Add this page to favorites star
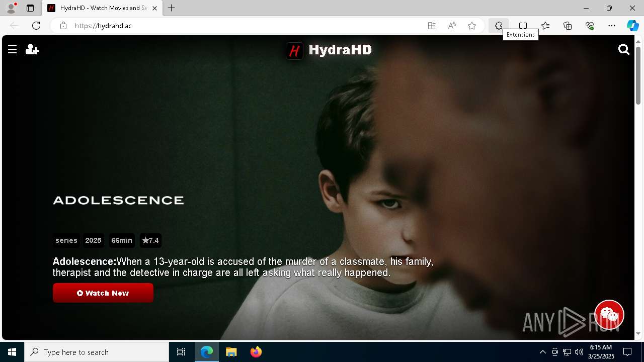 (472, 26)
